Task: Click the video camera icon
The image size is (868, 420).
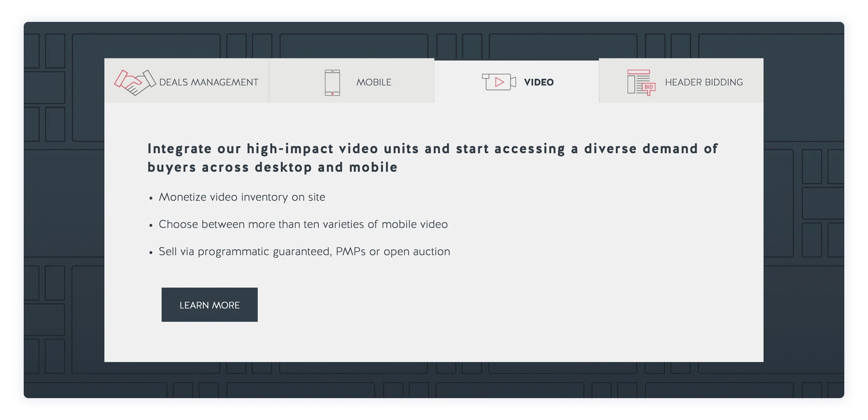Action: 499,82
